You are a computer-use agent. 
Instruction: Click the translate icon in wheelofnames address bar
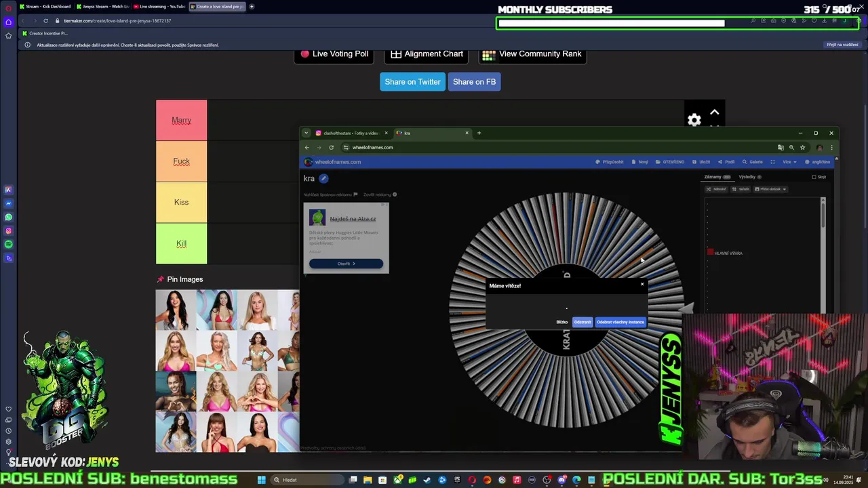point(781,147)
